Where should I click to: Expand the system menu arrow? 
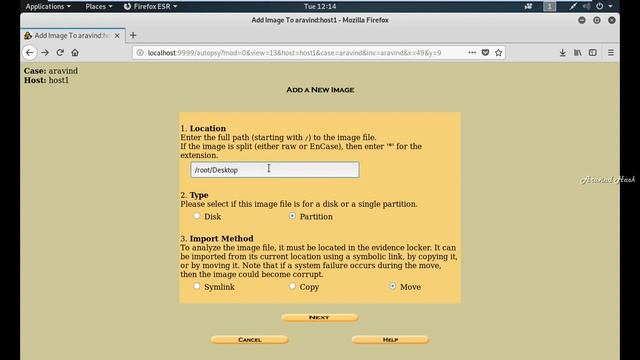[610, 7]
